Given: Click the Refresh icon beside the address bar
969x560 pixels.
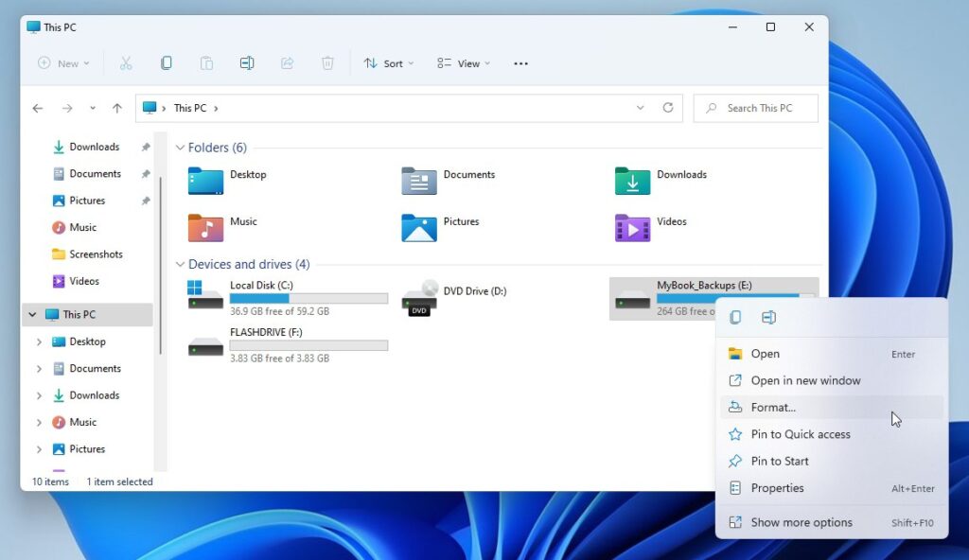Looking at the screenshot, I should coord(668,108).
